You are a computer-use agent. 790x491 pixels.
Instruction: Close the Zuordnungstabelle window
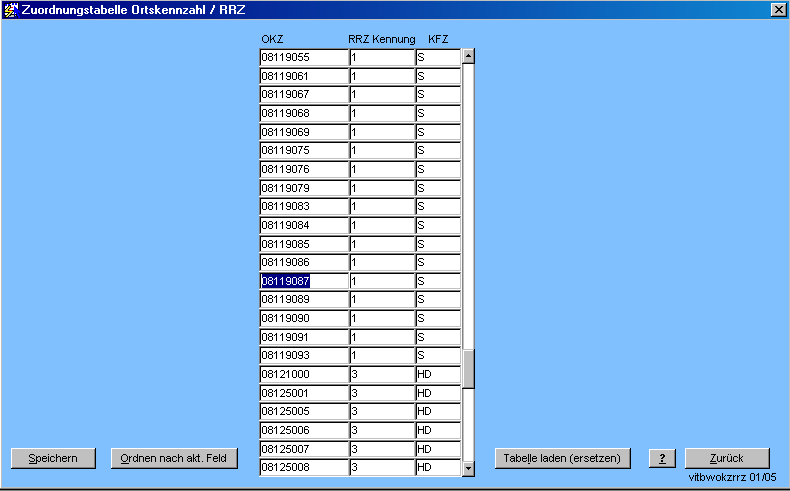[778, 9]
